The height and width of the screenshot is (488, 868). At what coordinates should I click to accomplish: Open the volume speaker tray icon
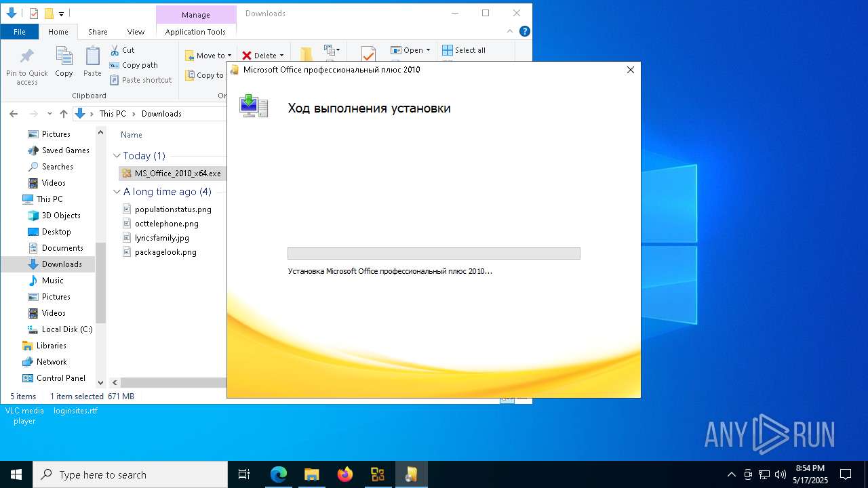point(780,474)
